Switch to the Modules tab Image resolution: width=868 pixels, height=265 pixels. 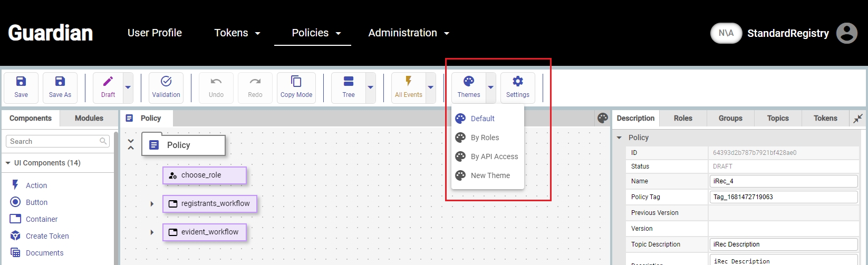89,118
